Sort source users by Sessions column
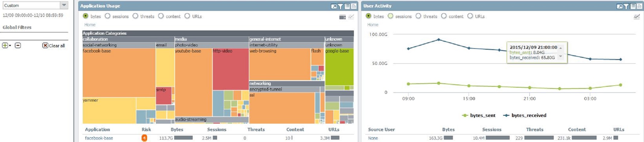Viewport: 644px width, 142px height. click(x=492, y=130)
